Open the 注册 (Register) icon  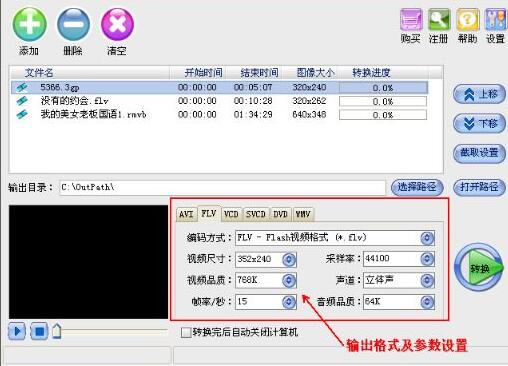pos(439,20)
